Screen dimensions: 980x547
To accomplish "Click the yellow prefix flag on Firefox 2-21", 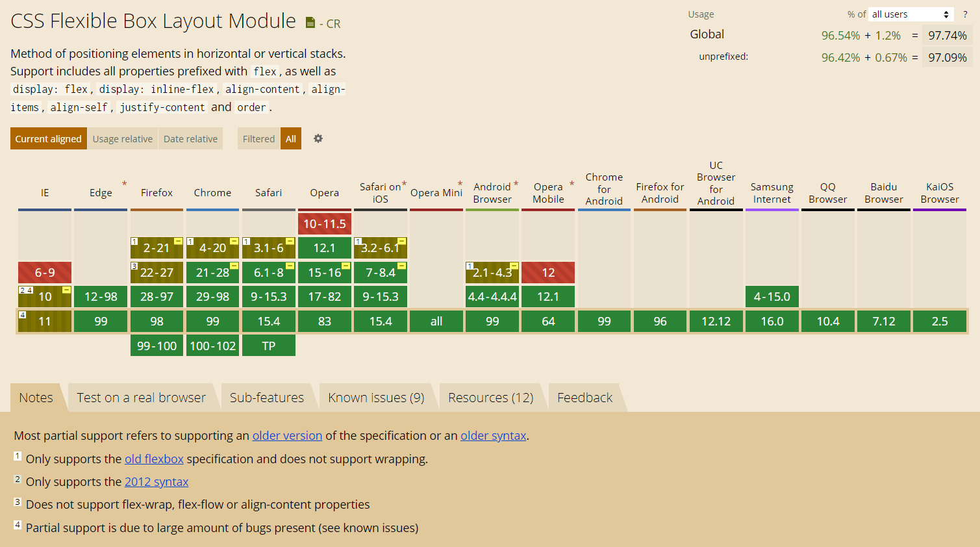I will coord(178,241).
